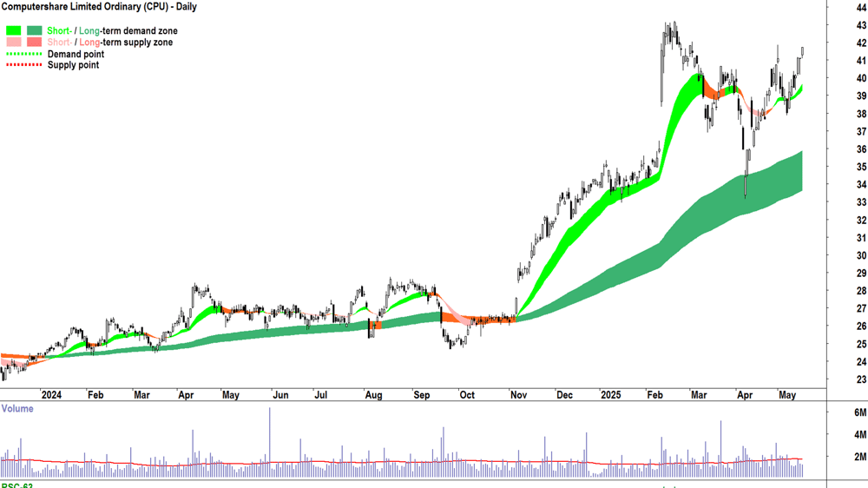Viewport: 868px width, 488px height.
Task: Click the tallest volume bar in June 2024
Action: pos(270,442)
